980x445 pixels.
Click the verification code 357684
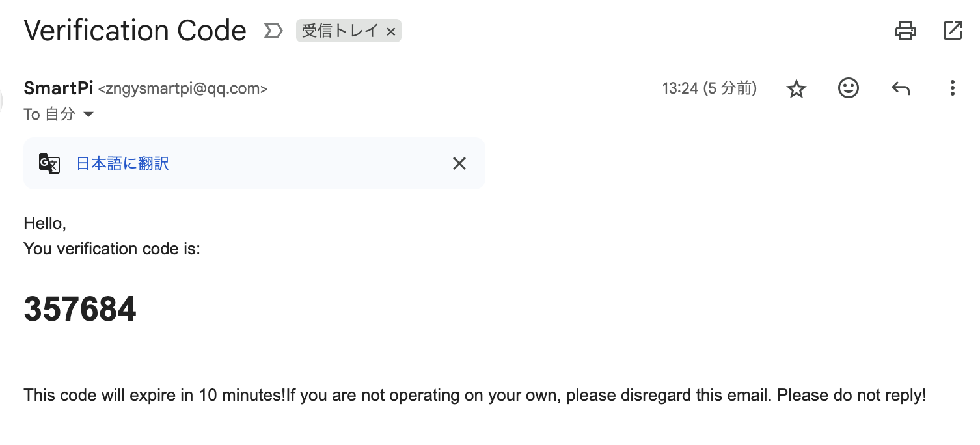click(x=80, y=309)
